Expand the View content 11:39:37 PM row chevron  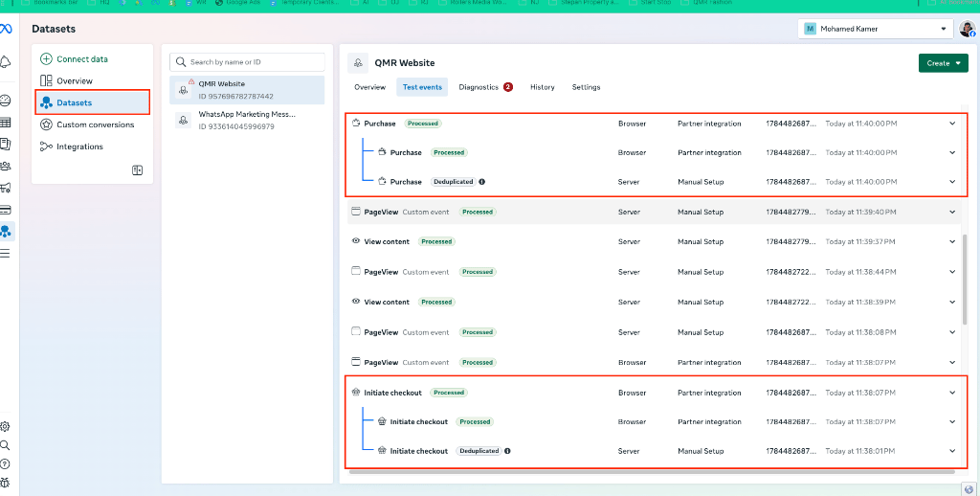(x=952, y=241)
